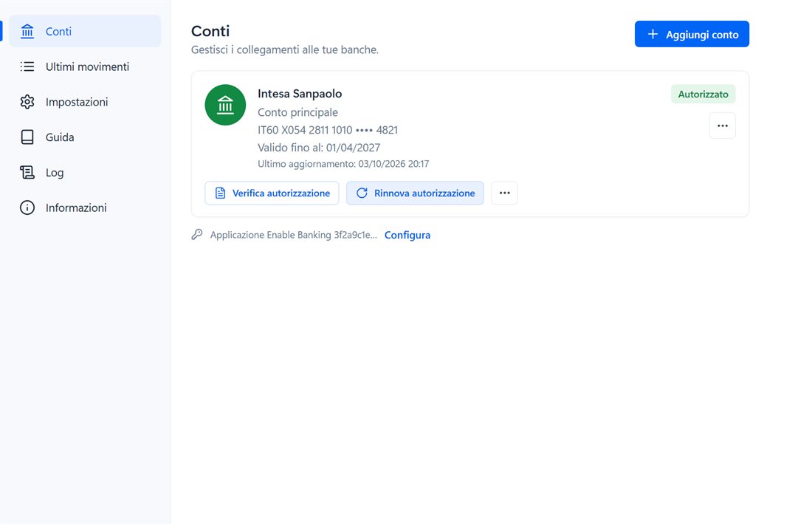This screenshot has width=812, height=525.
Task: Click the refresh icon in Rinnova autorizzazione
Action: 362,193
